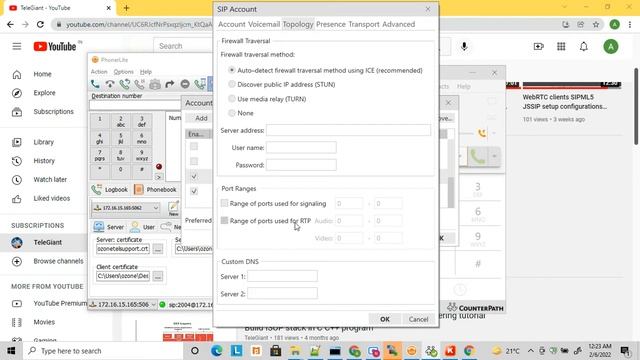Open the Action menu in PhonerLite
Viewport: 640px width, 360px height.
[x=99, y=71]
